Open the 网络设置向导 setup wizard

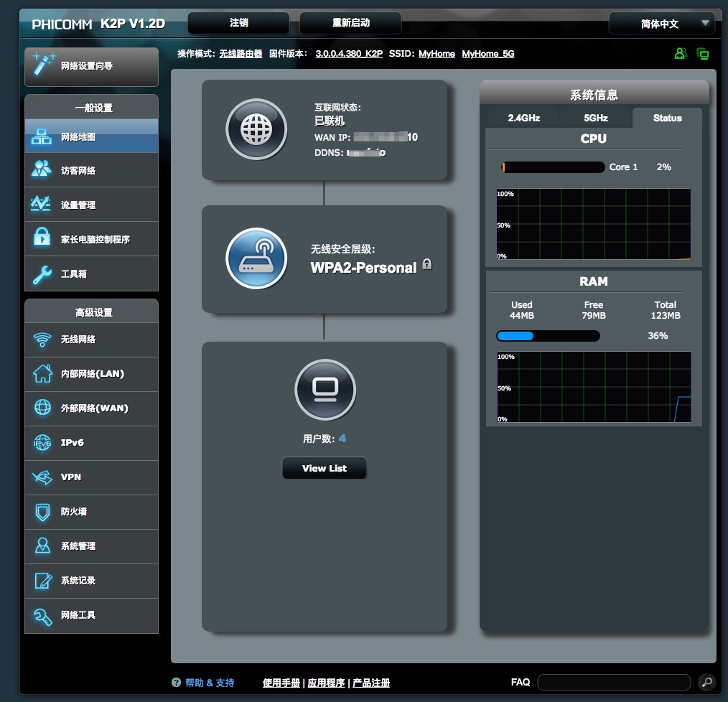click(91, 67)
